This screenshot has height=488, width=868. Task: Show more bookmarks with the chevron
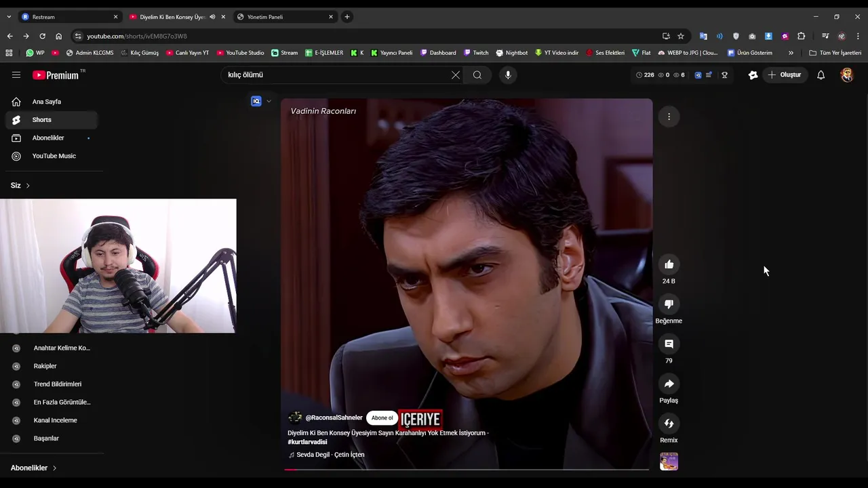click(x=791, y=53)
